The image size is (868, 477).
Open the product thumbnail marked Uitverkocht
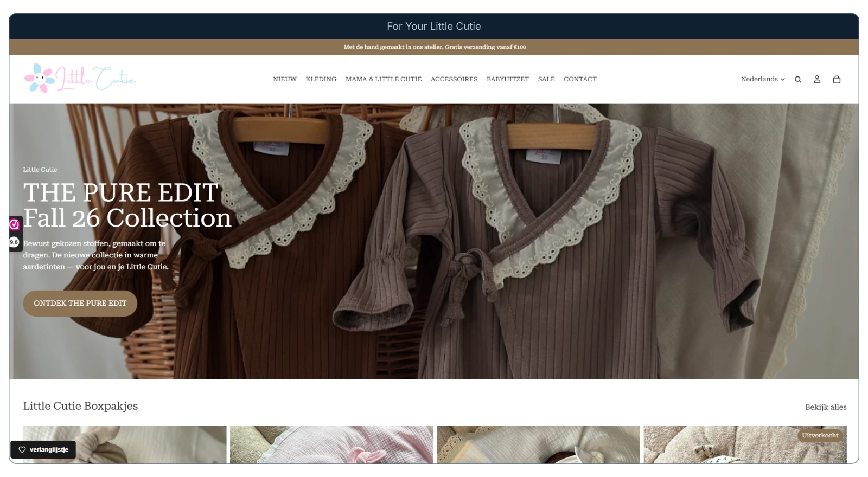click(745, 444)
